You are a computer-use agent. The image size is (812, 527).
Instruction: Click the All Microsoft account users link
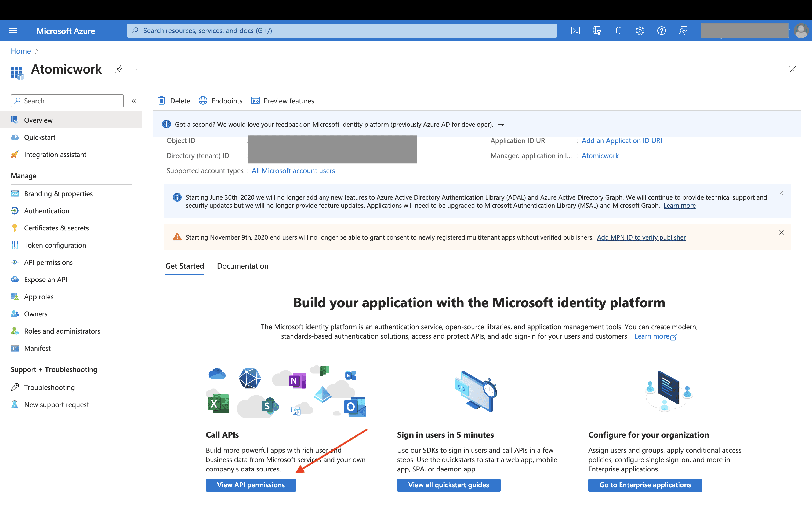(293, 170)
